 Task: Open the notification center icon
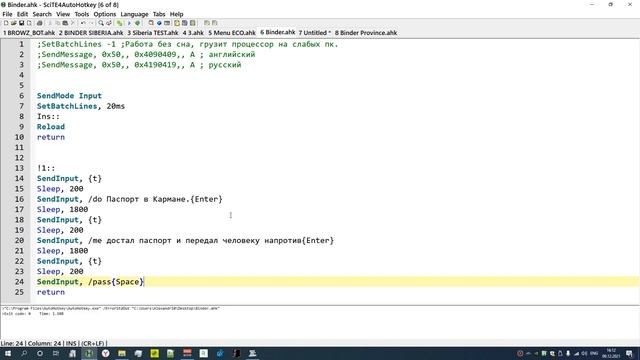[x=629, y=353]
